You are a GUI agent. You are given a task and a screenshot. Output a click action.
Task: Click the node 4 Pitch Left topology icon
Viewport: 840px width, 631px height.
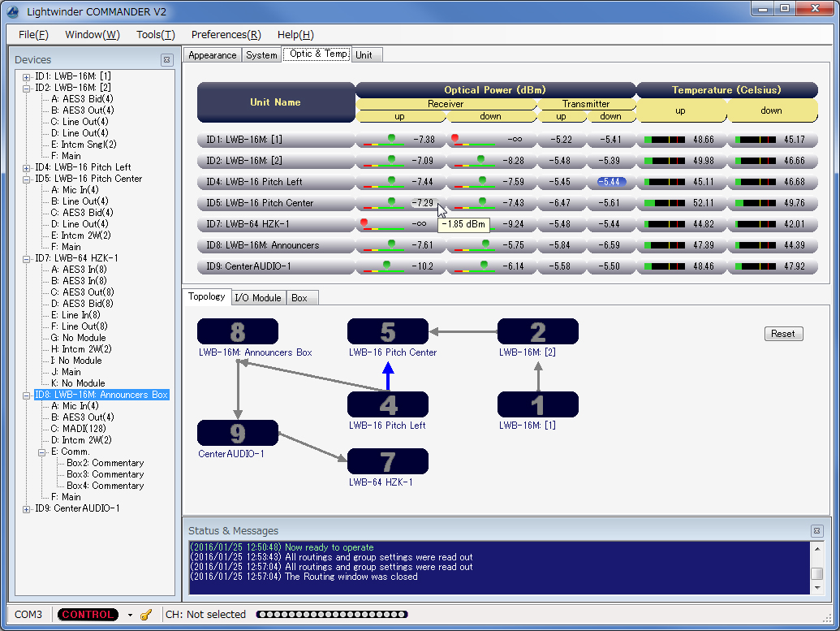pos(388,404)
